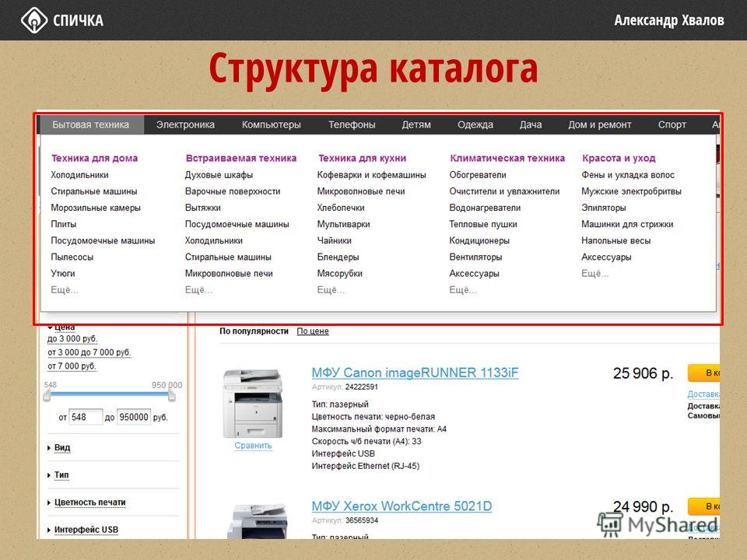Open the Электроника menu tab
The width and height of the screenshot is (747, 560).
pyautogui.click(x=185, y=124)
